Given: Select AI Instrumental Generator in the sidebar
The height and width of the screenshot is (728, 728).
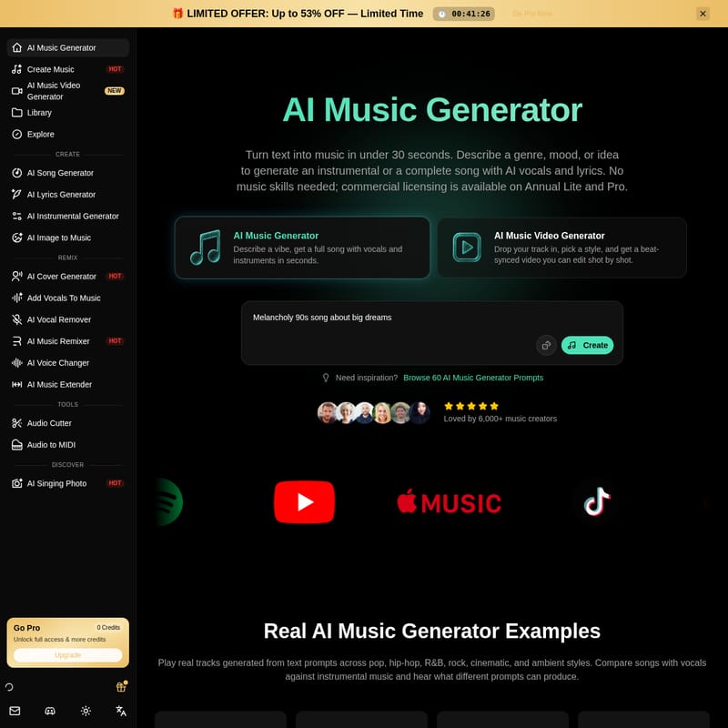Looking at the screenshot, I should 67,216.
